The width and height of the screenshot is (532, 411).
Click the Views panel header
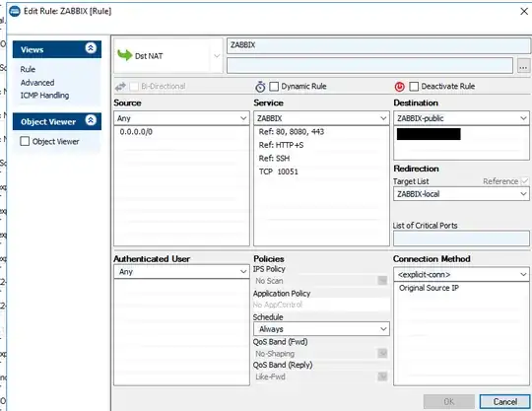(57, 49)
